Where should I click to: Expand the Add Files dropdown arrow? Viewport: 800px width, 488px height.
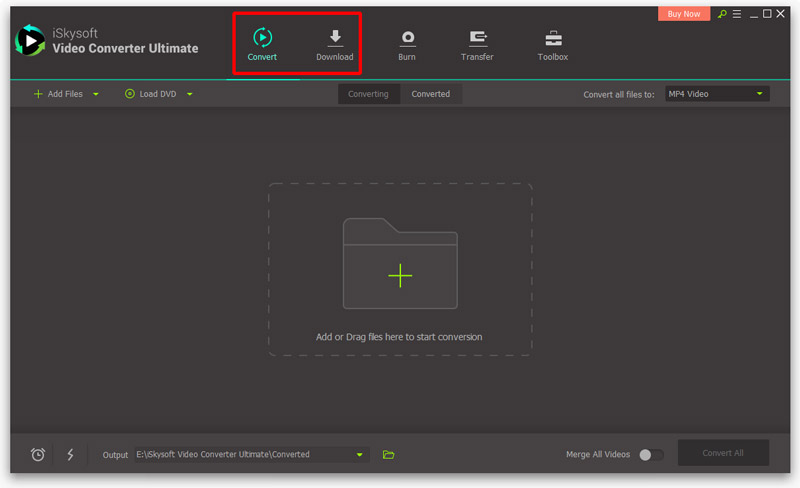96,94
